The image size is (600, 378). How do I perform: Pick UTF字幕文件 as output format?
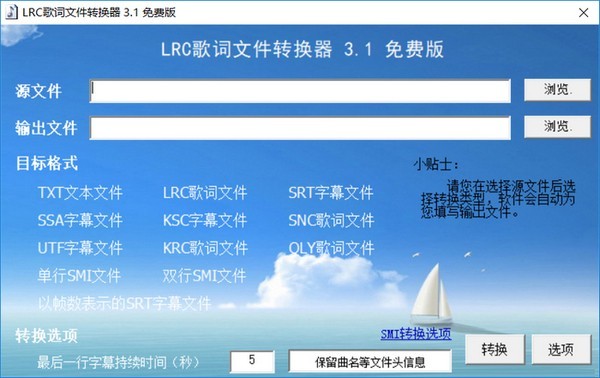tap(80, 248)
